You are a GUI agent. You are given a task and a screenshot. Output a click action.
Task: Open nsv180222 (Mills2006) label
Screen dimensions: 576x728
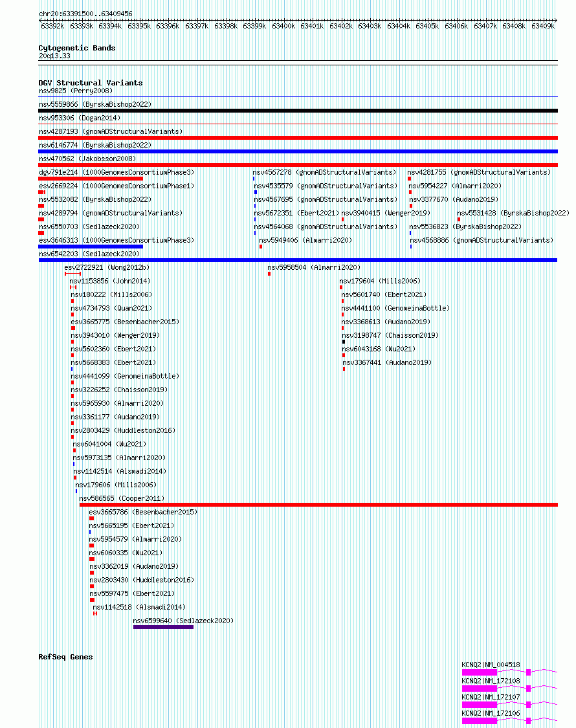[111, 294]
